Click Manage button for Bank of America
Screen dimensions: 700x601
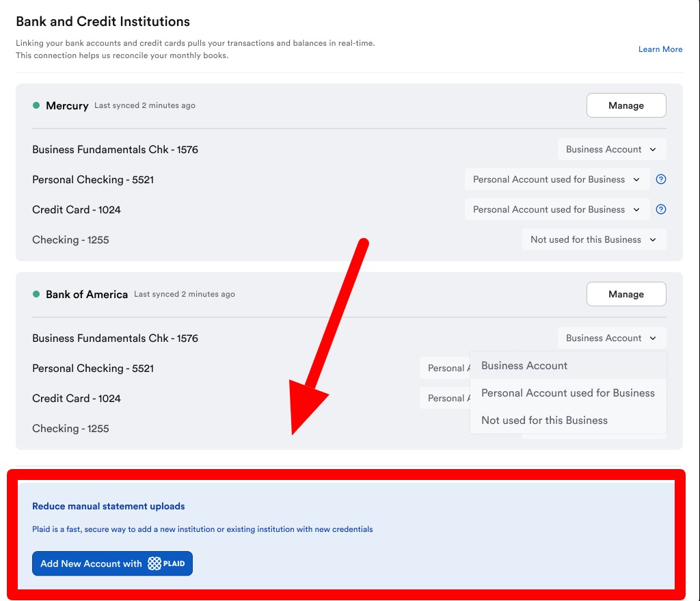pyautogui.click(x=626, y=294)
